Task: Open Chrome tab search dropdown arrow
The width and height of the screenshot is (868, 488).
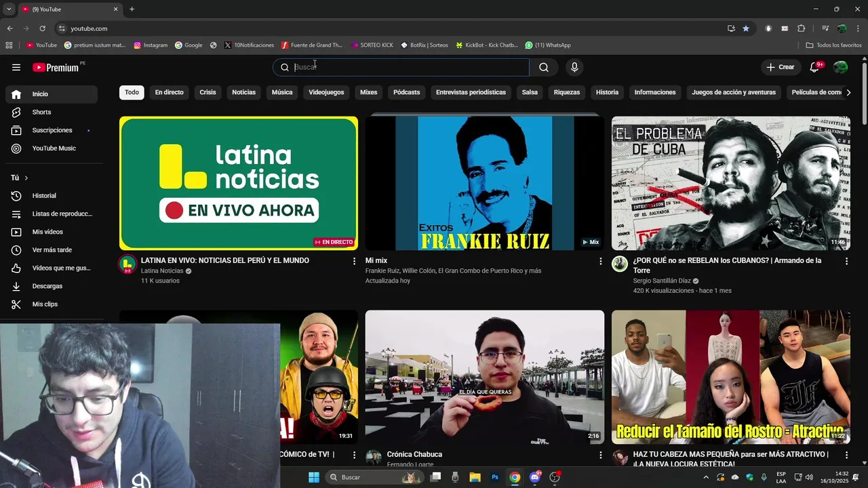Action: pos(9,9)
